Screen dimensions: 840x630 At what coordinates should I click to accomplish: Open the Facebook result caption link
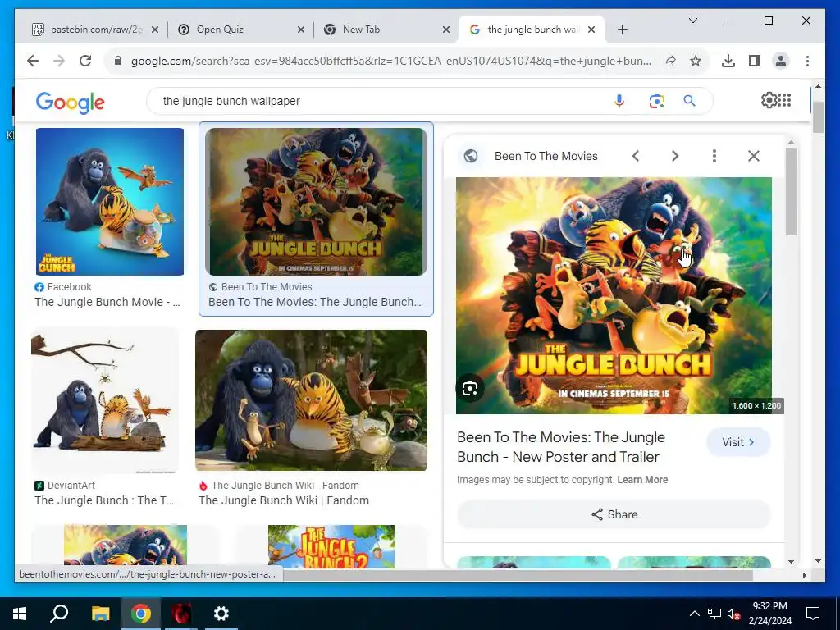(x=107, y=302)
